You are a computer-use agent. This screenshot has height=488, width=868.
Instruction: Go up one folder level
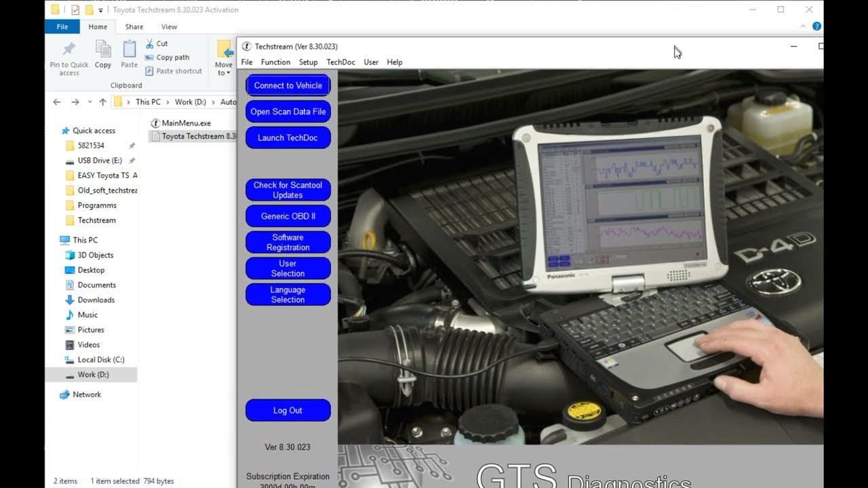pos(102,102)
